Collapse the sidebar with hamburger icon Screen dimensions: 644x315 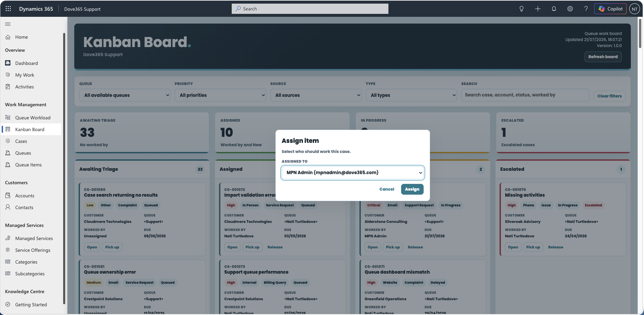pyautogui.click(x=8, y=24)
